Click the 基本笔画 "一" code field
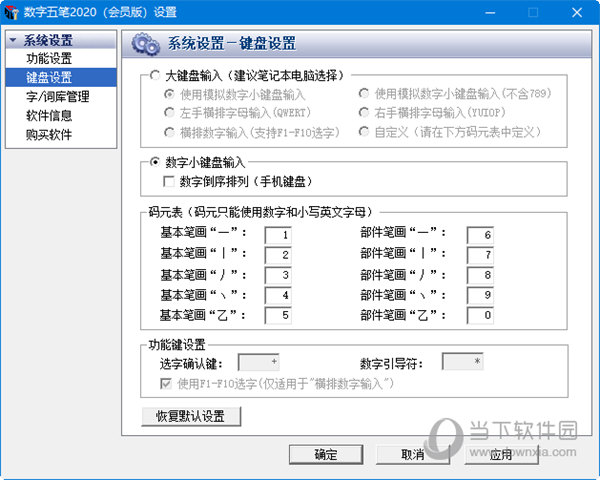The width and height of the screenshot is (600, 480). click(278, 235)
